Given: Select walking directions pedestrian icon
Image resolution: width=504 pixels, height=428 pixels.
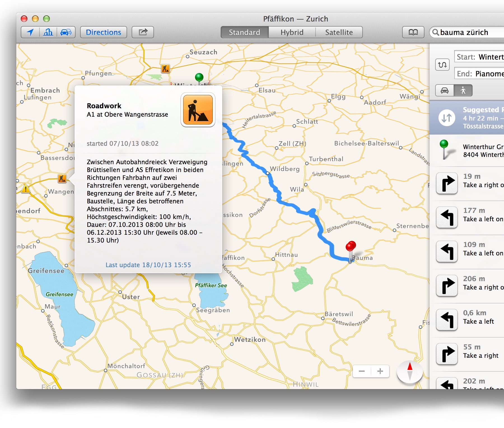Looking at the screenshot, I should click(463, 91).
